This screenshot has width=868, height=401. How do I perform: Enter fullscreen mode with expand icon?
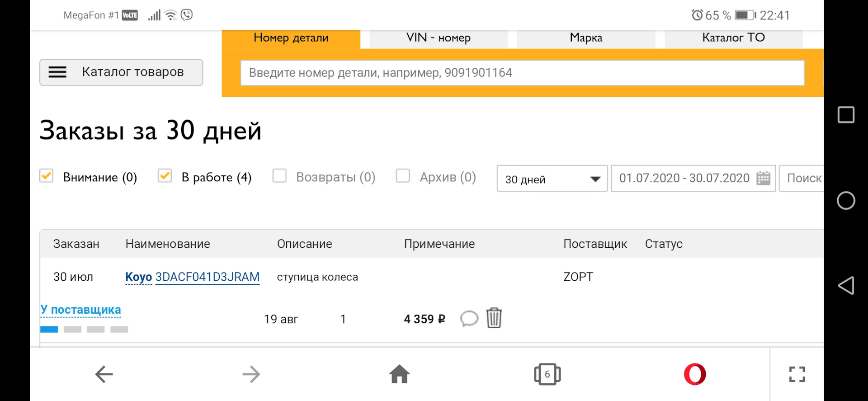(x=797, y=374)
